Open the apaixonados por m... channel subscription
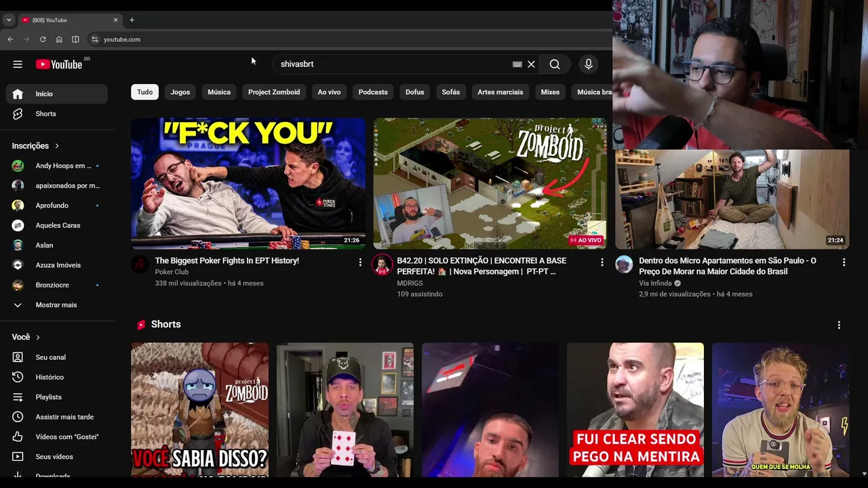Screen dimensions: 868x488 pyautogui.click(x=57, y=186)
